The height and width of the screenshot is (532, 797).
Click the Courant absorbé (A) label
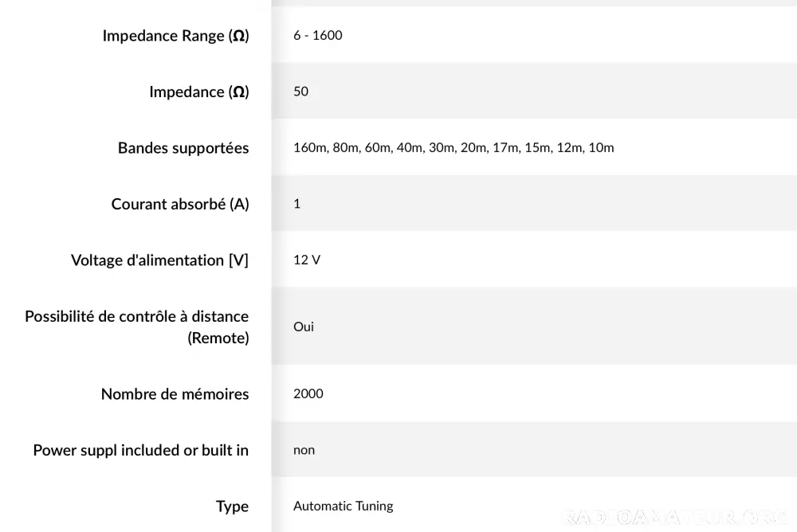(x=180, y=204)
